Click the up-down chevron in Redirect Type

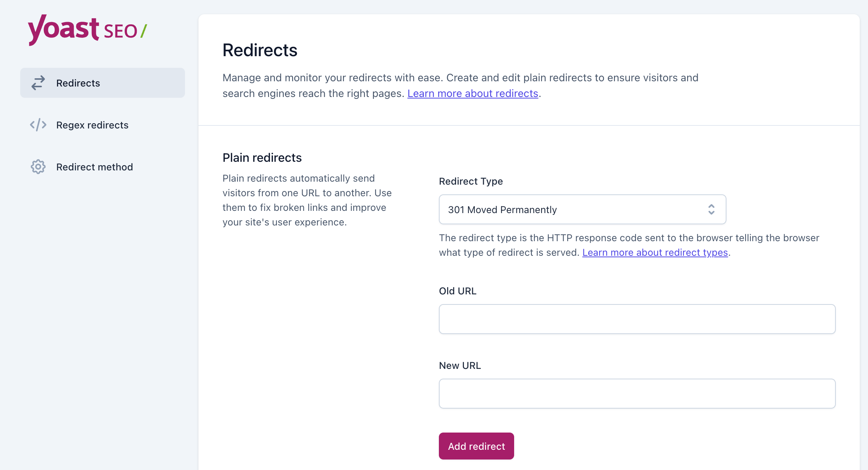711,209
